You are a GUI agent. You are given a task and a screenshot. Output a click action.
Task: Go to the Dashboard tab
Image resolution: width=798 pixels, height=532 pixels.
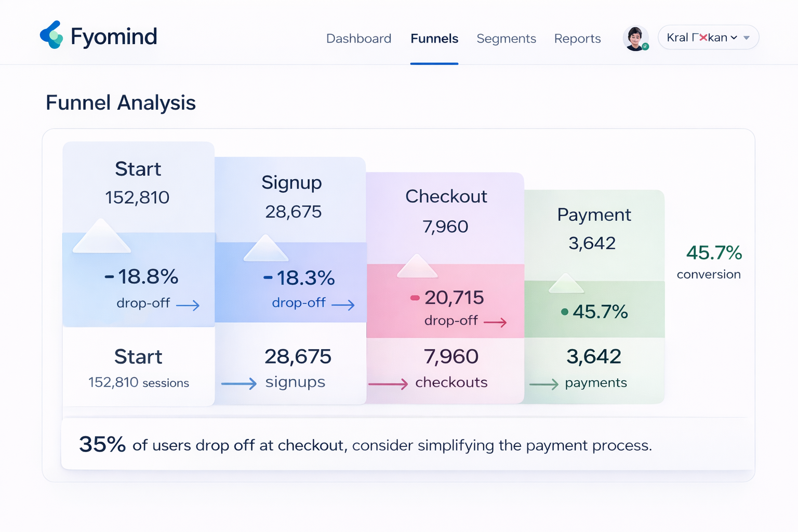click(358, 39)
